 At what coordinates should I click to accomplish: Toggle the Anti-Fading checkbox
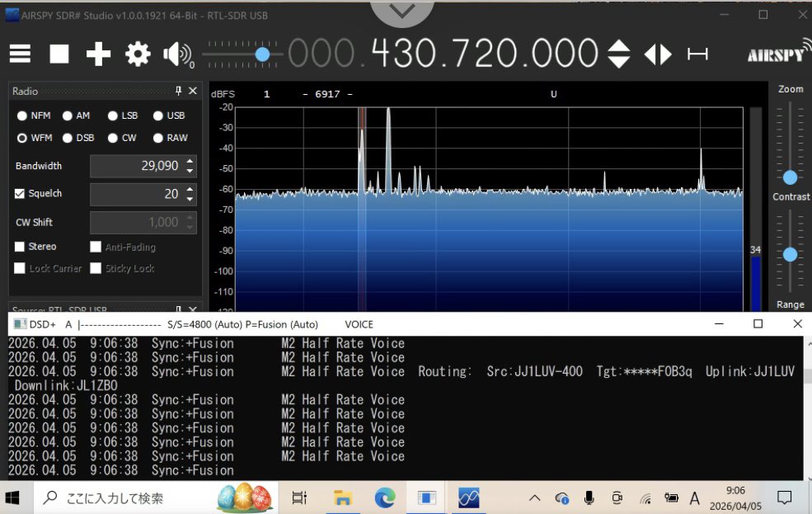[96, 247]
